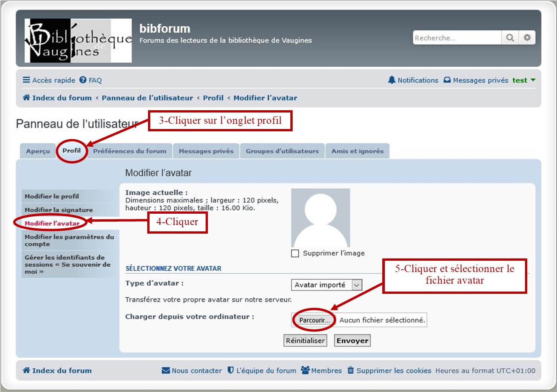Tick the Supprimer l'image checkbox
Viewport: 557px width, 392px height.
[x=295, y=253]
